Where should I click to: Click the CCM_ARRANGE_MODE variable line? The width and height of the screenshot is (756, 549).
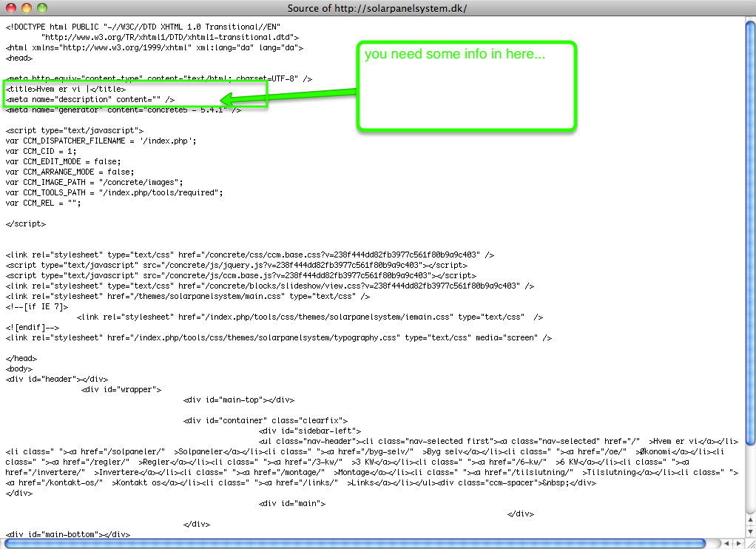pos(70,172)
